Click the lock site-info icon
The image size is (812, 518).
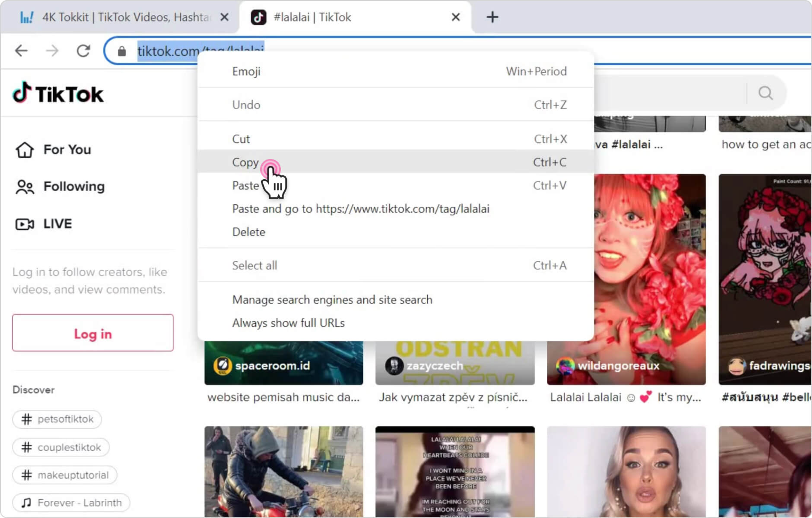pyautogui.click(x=122, y=52)
